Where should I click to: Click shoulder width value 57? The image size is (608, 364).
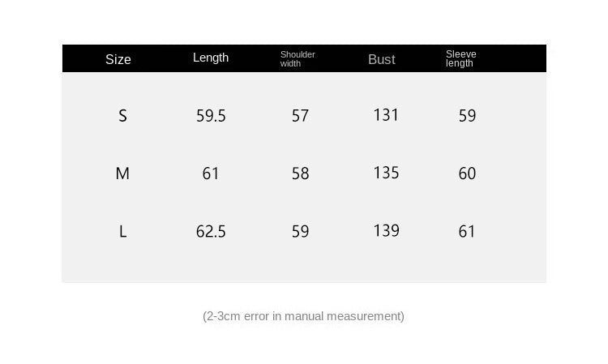(x=300, y=116)
